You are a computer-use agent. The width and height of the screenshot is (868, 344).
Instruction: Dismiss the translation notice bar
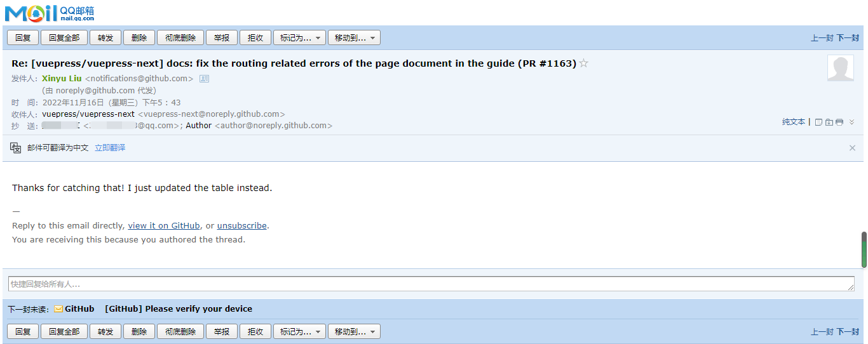(x=852, y=148)
